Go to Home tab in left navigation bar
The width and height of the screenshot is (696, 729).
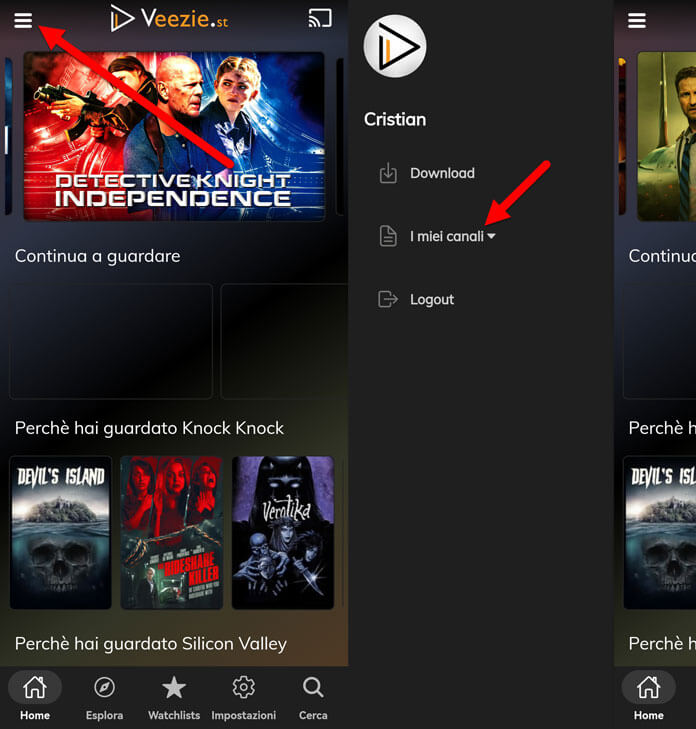(x=35, y=696)
